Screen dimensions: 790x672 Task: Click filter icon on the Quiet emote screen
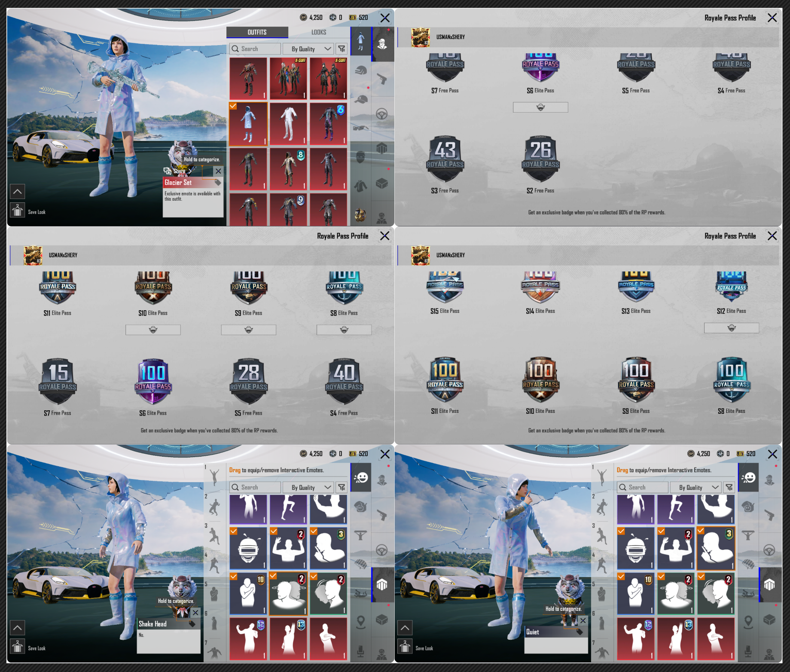tap(729, 487)
